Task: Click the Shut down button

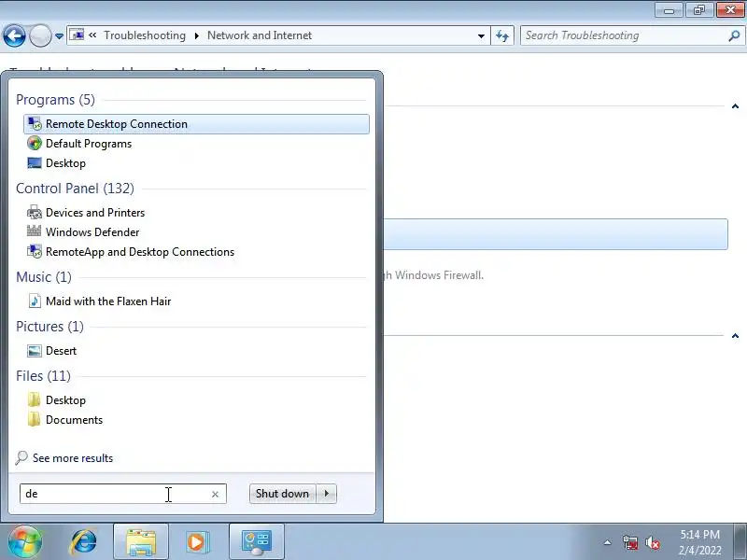Action: [x=282, y=494]
